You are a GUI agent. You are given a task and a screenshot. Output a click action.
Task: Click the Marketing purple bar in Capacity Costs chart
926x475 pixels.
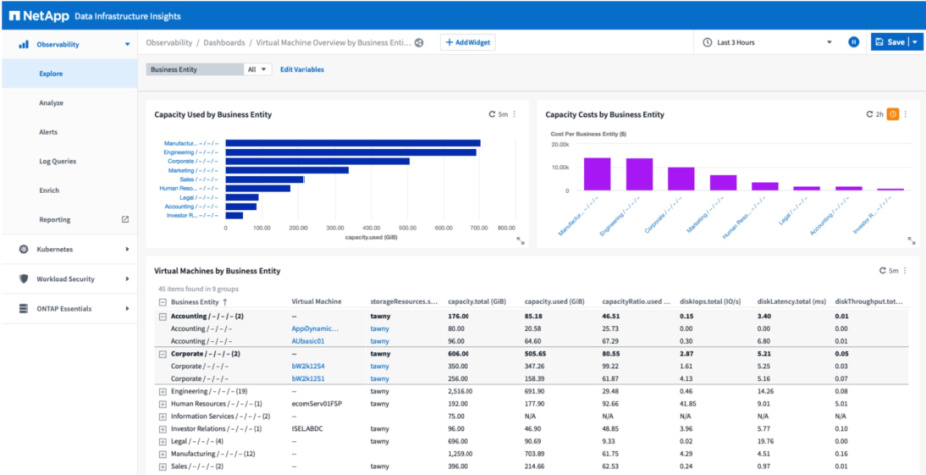(723, 183)
